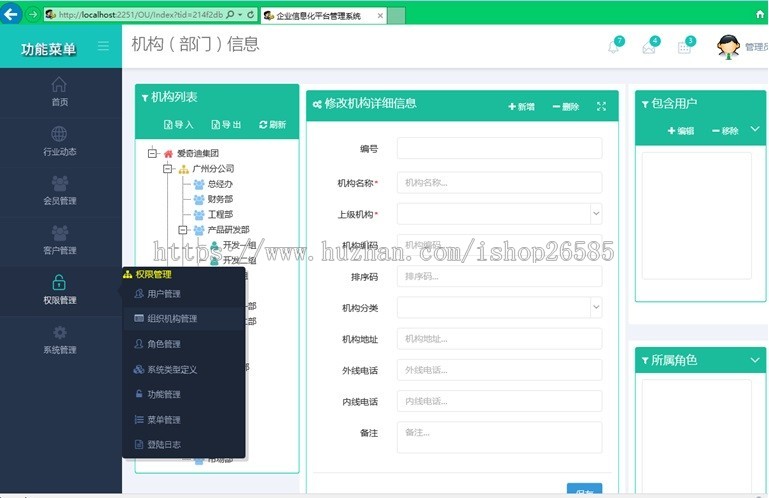Click 删除 delete in detail panel header
This screenshot has width=769, height=498.
coord(565,106)
